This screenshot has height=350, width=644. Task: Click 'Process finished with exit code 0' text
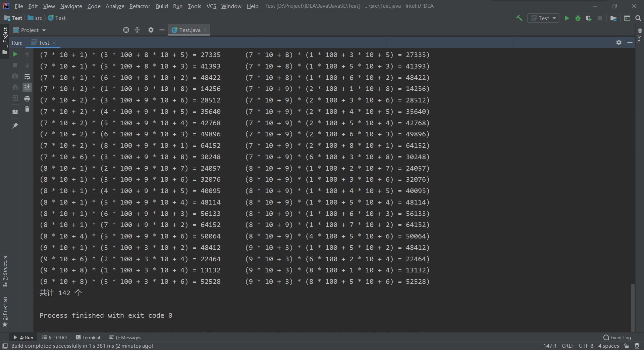click(106, 315)
